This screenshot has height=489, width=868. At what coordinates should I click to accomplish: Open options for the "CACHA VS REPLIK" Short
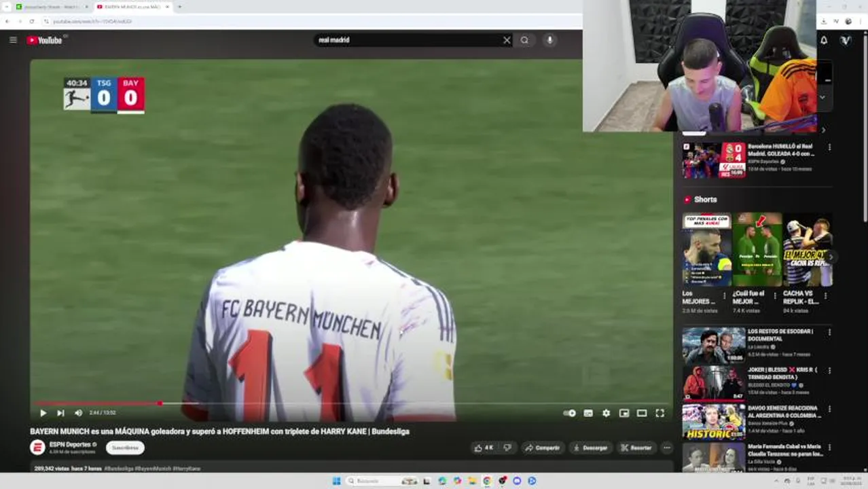coord(826,296)
